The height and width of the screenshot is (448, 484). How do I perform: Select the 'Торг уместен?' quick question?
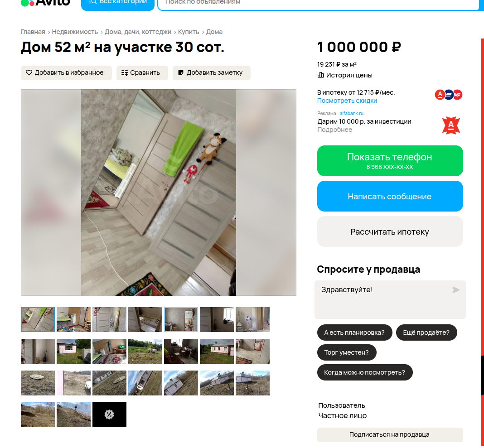347,352
